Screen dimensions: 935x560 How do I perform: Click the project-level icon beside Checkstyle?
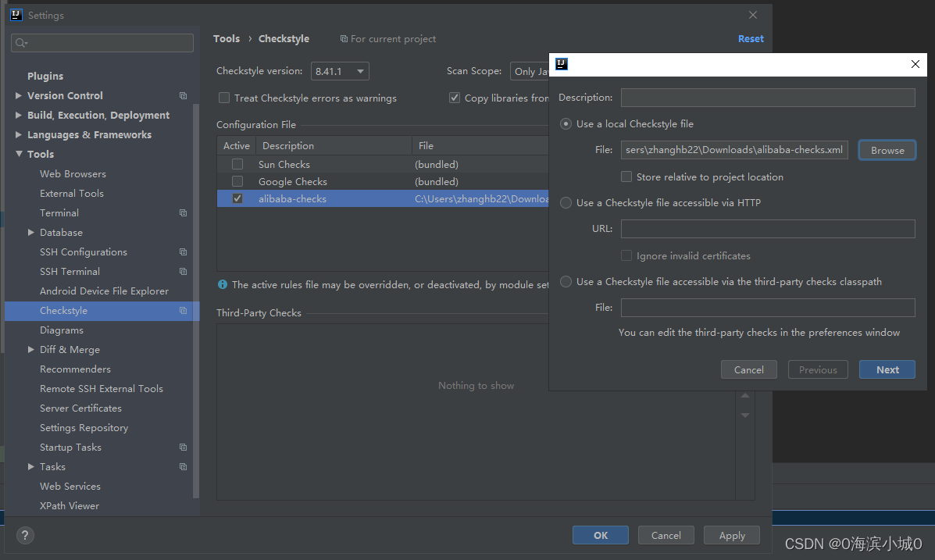pyautogui.click(x=183, y=311)
